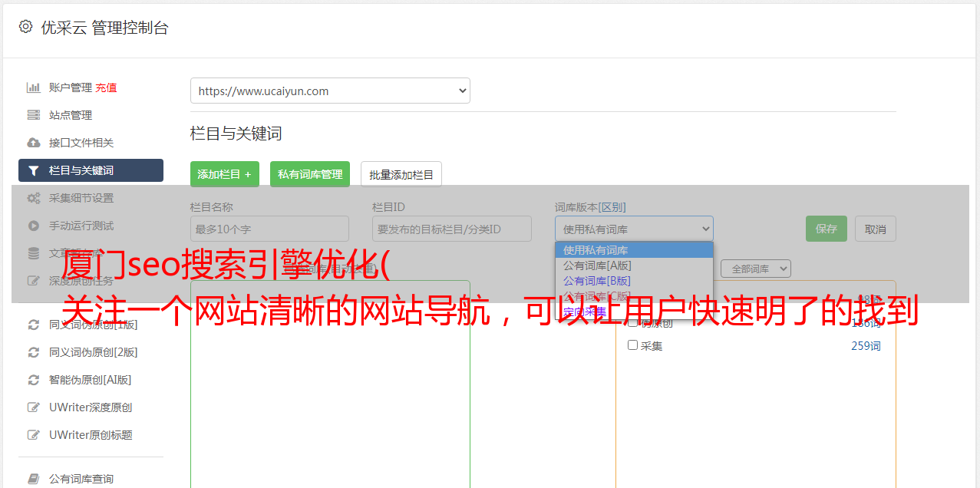Choose 使用私有词库 option in the list
The width and height of the screenshot is (980, 488).
point(634,250)
